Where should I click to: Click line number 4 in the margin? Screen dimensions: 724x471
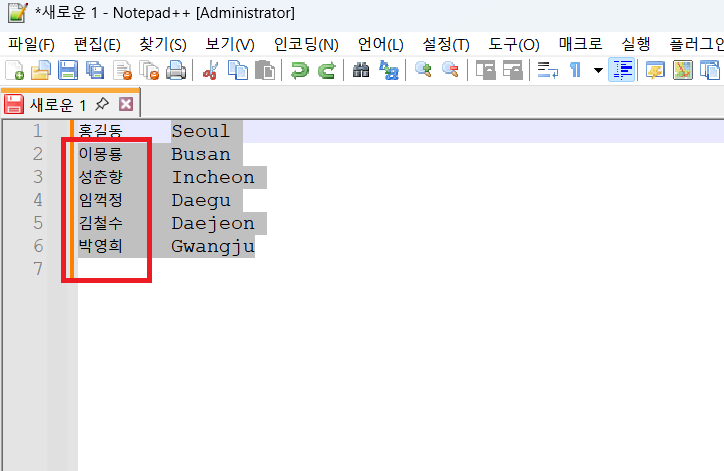(x=38, y=200)
